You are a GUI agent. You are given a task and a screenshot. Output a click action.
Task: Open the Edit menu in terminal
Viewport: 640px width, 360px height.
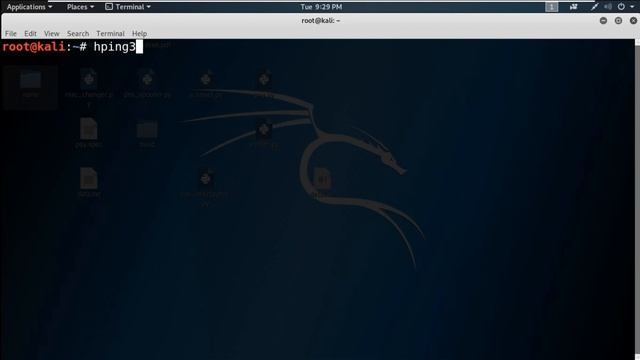tap(30, 33)
